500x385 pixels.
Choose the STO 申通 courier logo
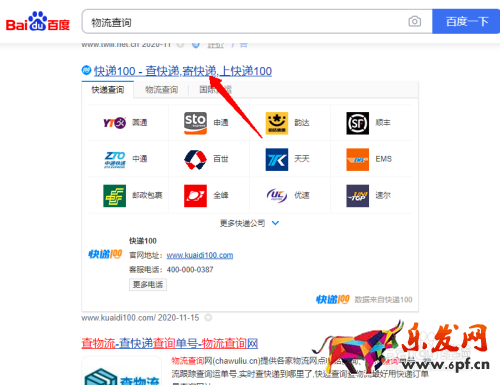pos(195,123)
